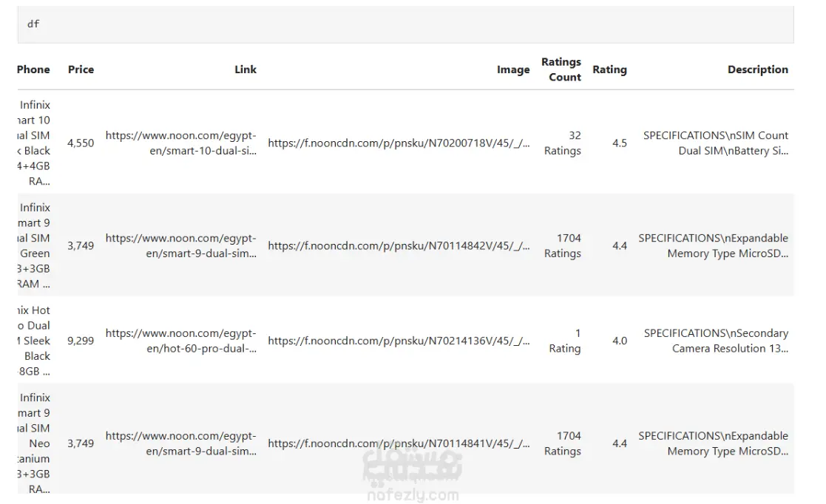
Task: Click the df code input cell
Action: tap(405, 24)
